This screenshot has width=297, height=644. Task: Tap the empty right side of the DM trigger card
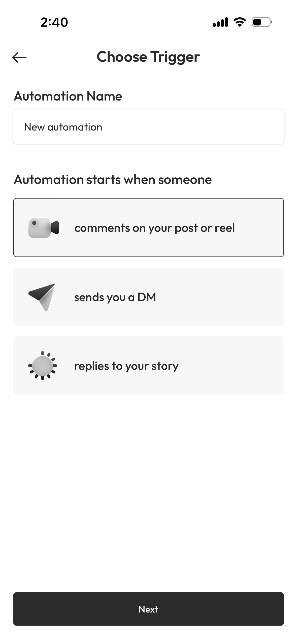(x=227, y=297)
